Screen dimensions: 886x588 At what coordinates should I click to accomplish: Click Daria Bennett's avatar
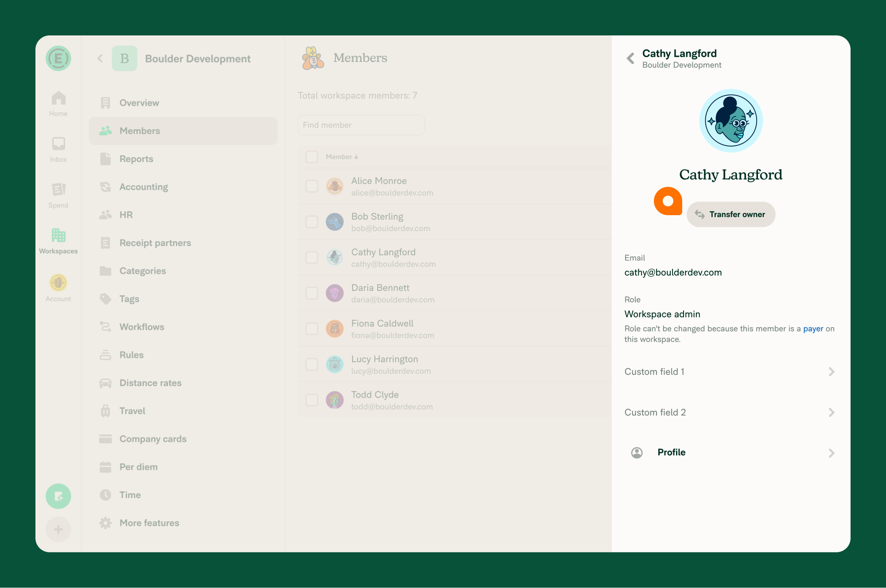(334, 293)
